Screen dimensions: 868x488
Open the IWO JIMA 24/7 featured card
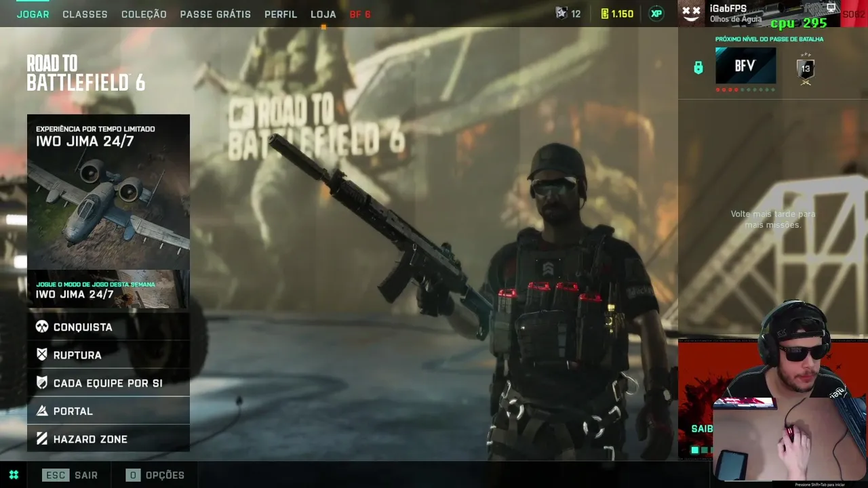pos(108,192)
